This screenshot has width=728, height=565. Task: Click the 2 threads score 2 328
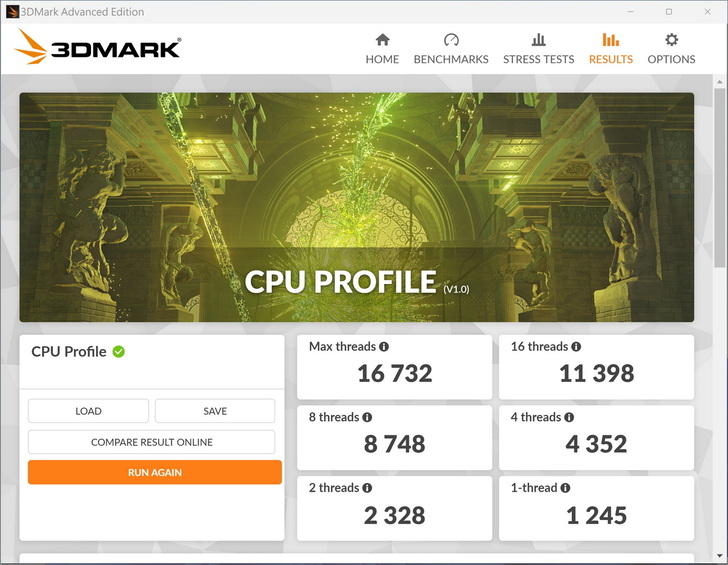point(395,515)
